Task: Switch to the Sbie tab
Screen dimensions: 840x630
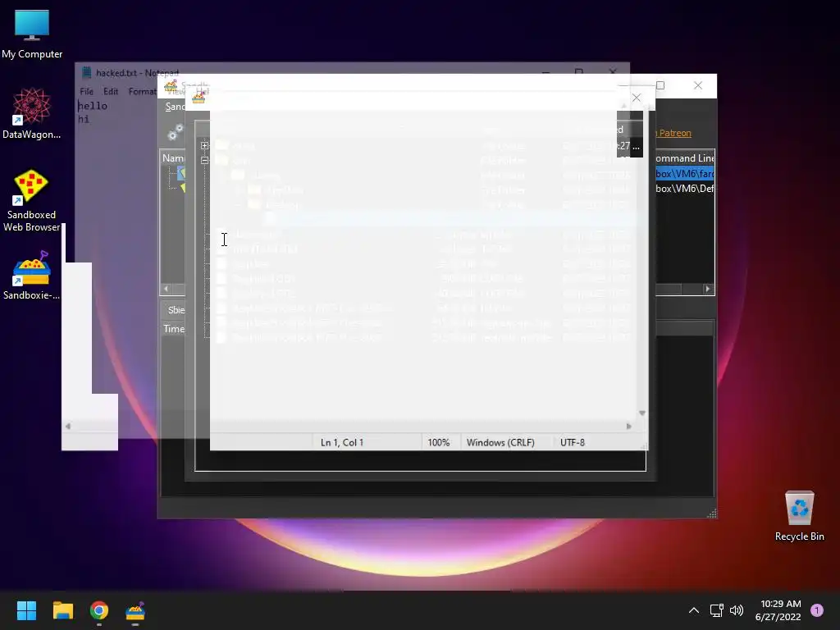Action: [176, 309]
